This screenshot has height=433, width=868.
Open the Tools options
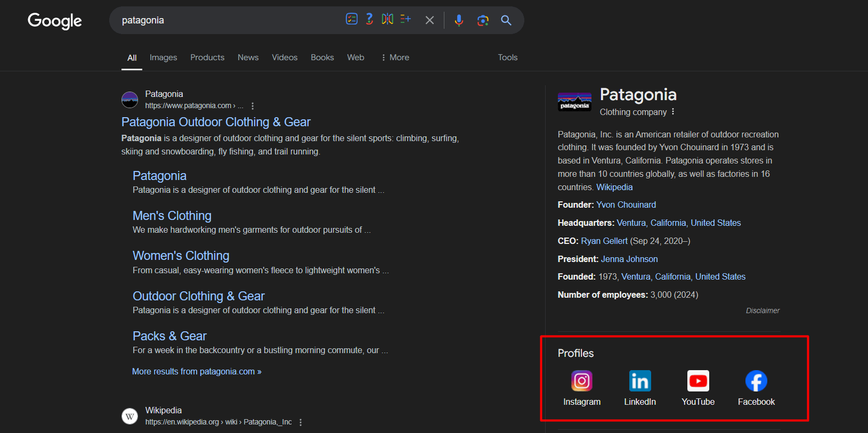click(508, 58)
